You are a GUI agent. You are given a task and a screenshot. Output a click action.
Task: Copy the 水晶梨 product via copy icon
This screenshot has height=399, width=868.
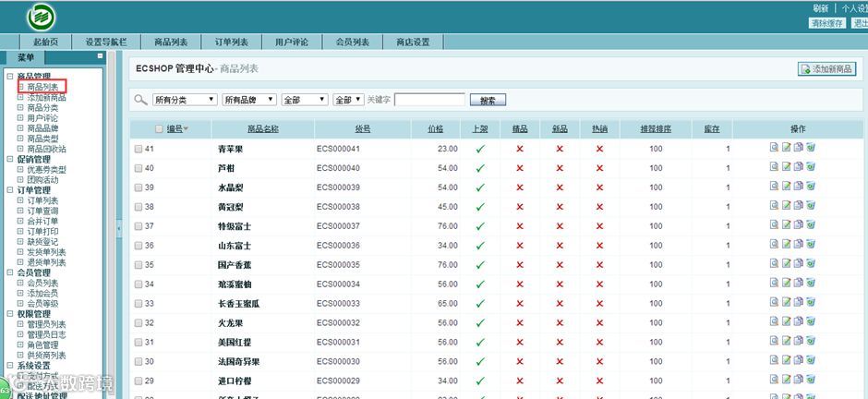click(x=798, y=186)
